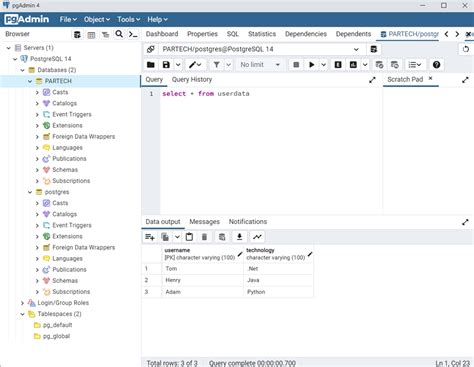Viewport: 474px width, 367px height.
Task: Close the Scratch Pad panel
Action: 430,78
